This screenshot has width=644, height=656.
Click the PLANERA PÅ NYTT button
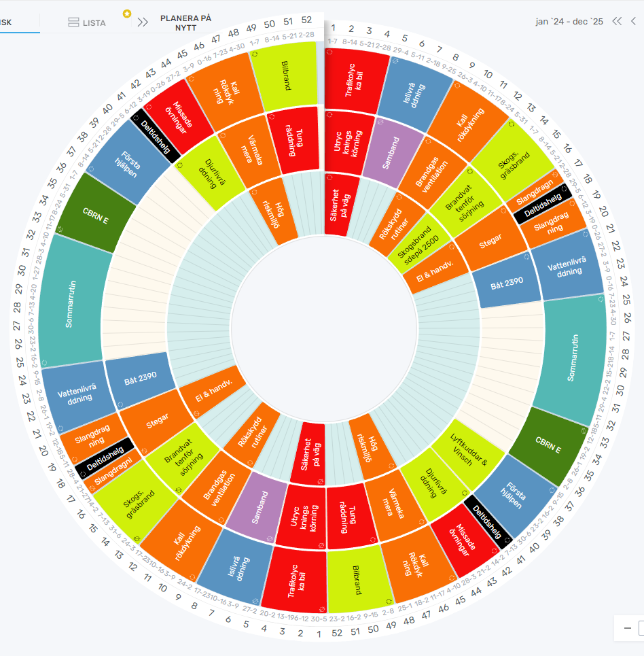[185, 22]
